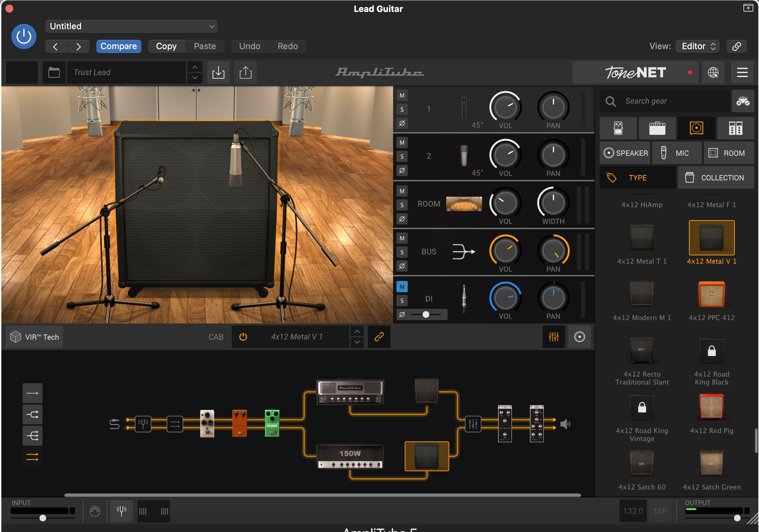This screenshot has height=532, width=759.
Task: Click mic 1 VOL knob
Action: tap(505, 107)
